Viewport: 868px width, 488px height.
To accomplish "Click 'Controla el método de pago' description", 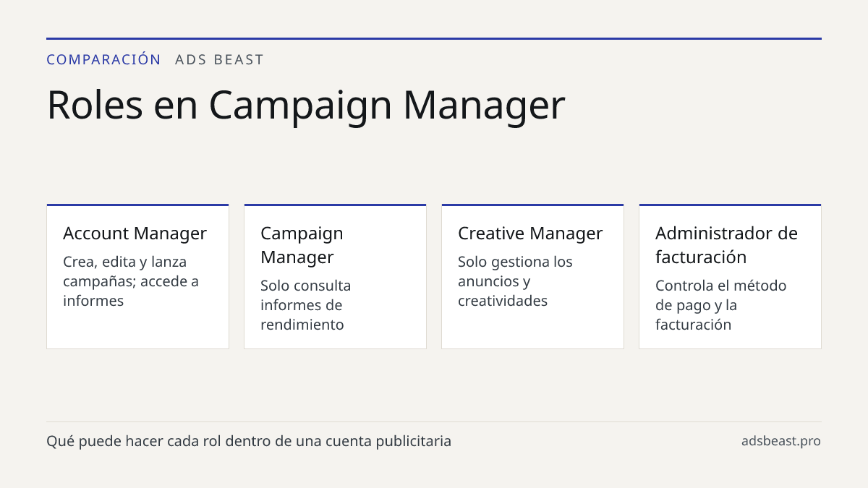I will (720, 305).
